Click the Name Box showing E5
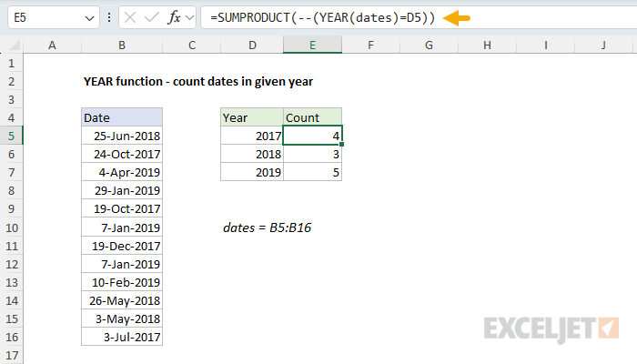This screenshot has height=364, width=637. pyautogui.click(x=44, y=17)
